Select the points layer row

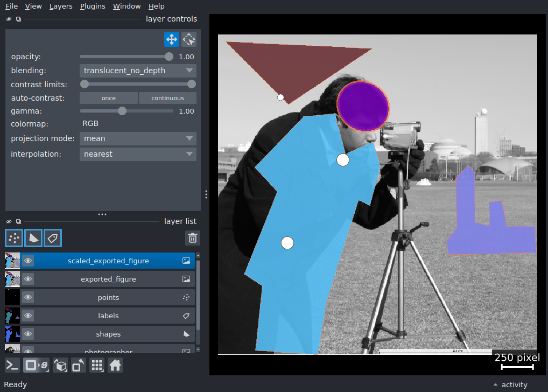coord(100,297)
